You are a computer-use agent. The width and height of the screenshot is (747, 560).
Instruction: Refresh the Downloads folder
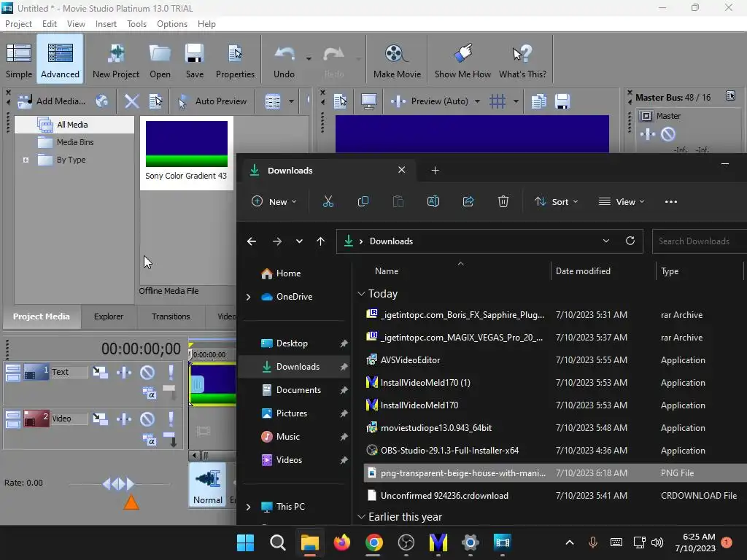coord(630,241)
